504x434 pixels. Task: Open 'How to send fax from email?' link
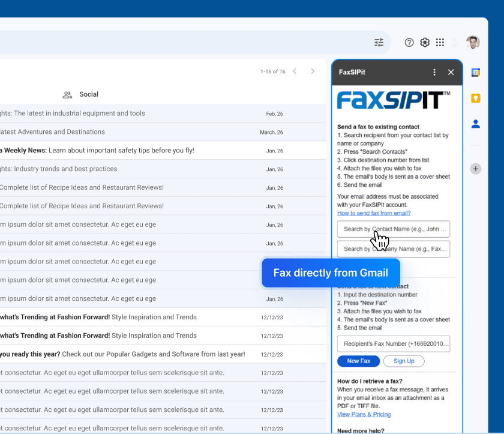coord(374,213)
